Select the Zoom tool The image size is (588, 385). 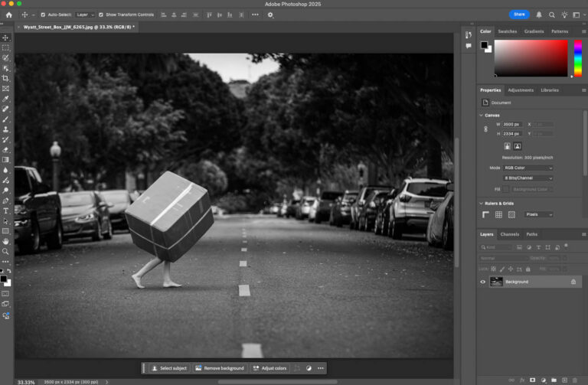coord(5,251)
